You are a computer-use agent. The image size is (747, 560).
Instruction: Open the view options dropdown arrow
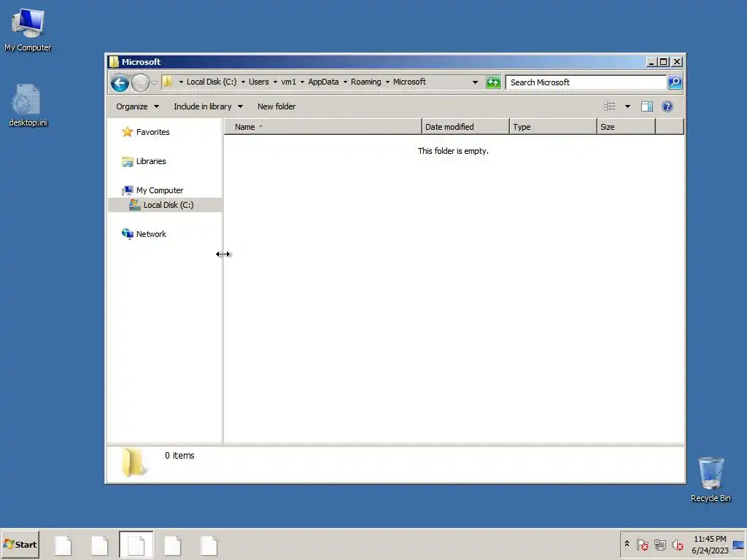627,106
